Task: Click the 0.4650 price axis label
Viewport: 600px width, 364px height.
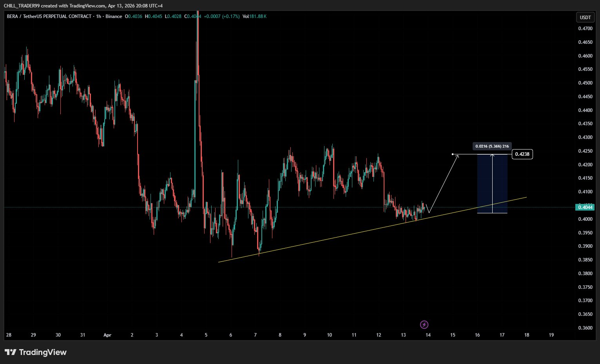Action: (x=585, y=42)
